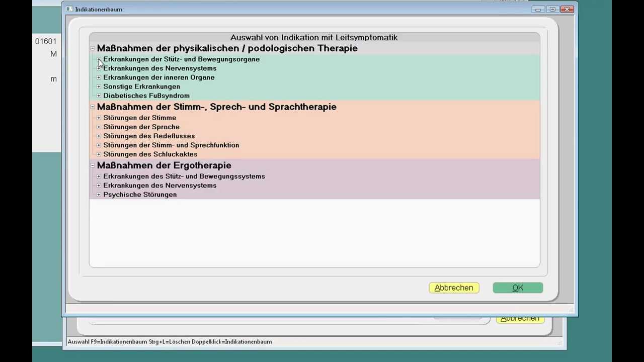Expand Störungen der Stimm- und Sprechfunktion node

pyautogui.click(x=99, y=145)
